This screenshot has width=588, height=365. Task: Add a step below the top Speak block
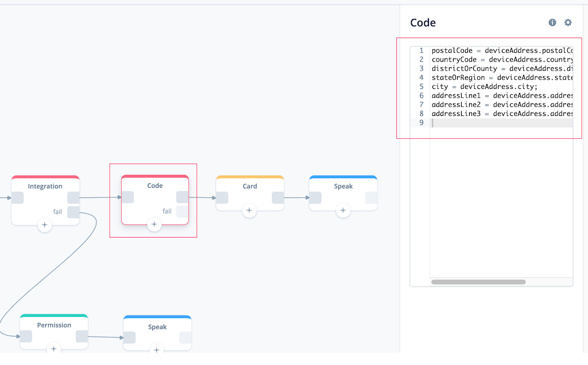click(343, 210)
